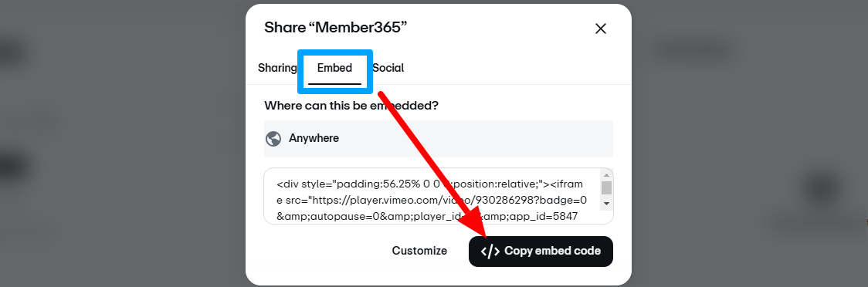Click the embed code scrollbar down arrow
Screen dimensions: 868x287
(x=606, y=204)
